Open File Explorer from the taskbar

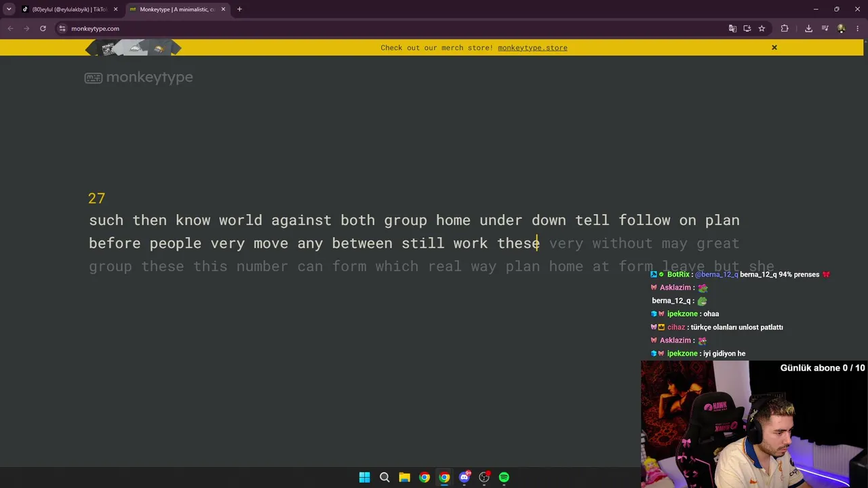(x=404, y=477)
